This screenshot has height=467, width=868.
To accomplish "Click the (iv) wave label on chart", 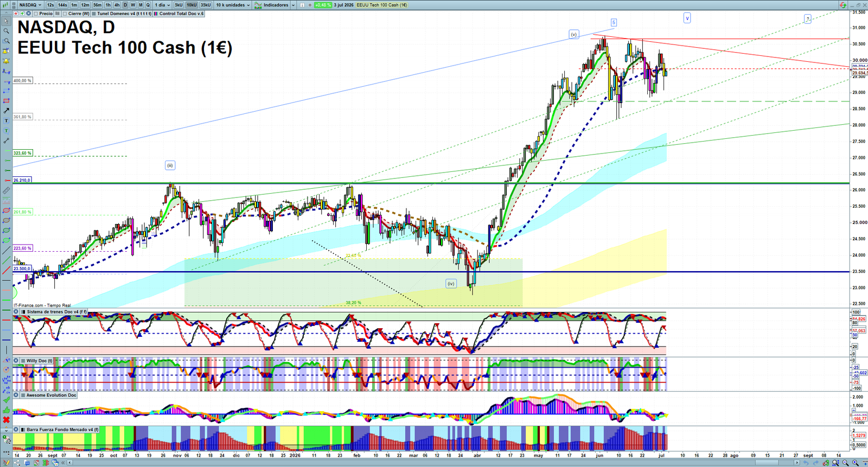I will tap(451, 284).
